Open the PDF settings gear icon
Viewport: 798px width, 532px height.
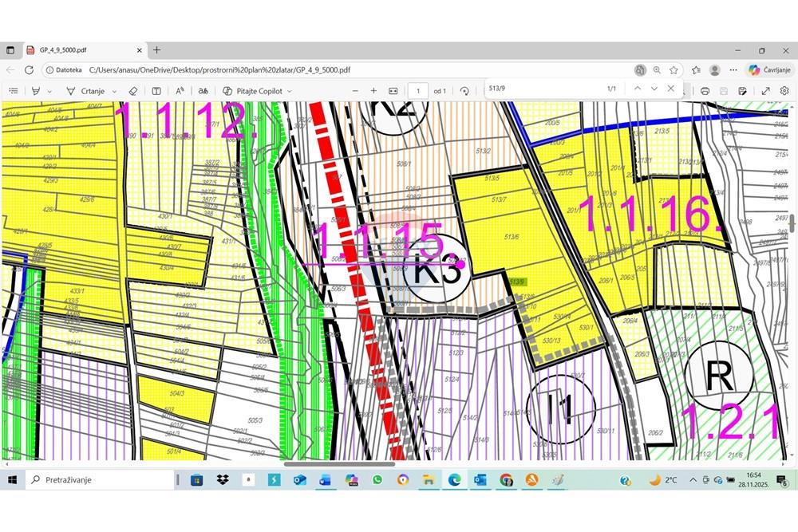(784, 91)
